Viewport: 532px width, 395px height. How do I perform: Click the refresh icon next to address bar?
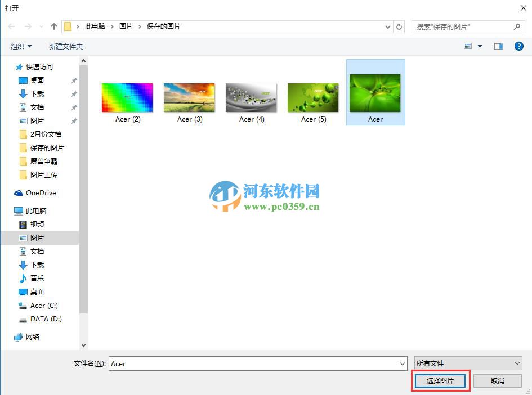pos(399,26)
